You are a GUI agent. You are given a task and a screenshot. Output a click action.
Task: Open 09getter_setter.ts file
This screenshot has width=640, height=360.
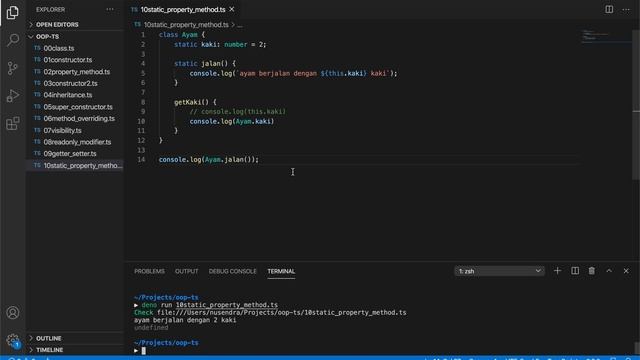pos(75,154)
